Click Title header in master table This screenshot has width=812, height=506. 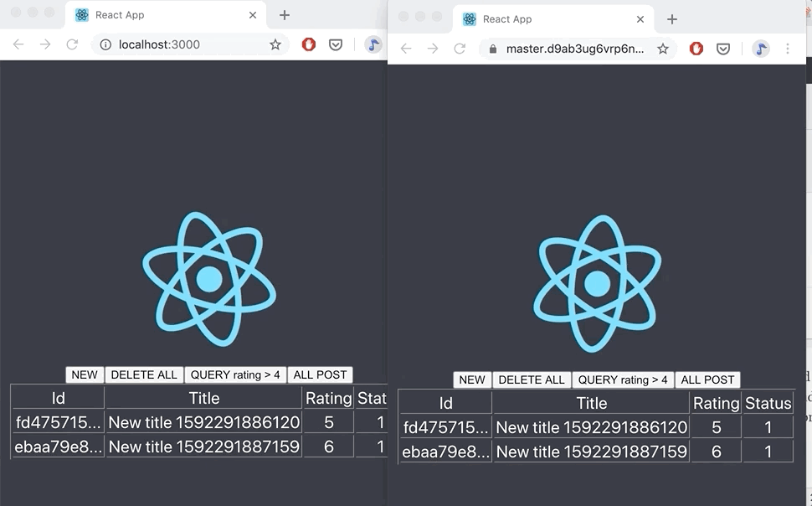tap(591, 403)
